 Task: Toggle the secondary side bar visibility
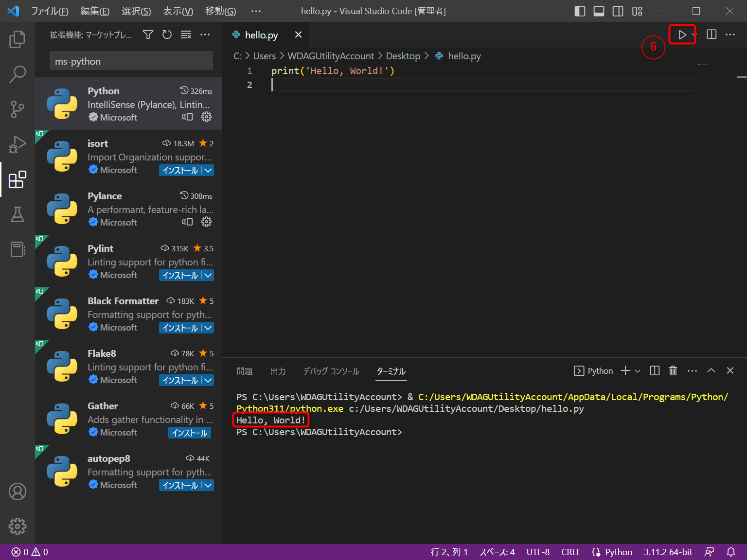[x=618, y=11]
